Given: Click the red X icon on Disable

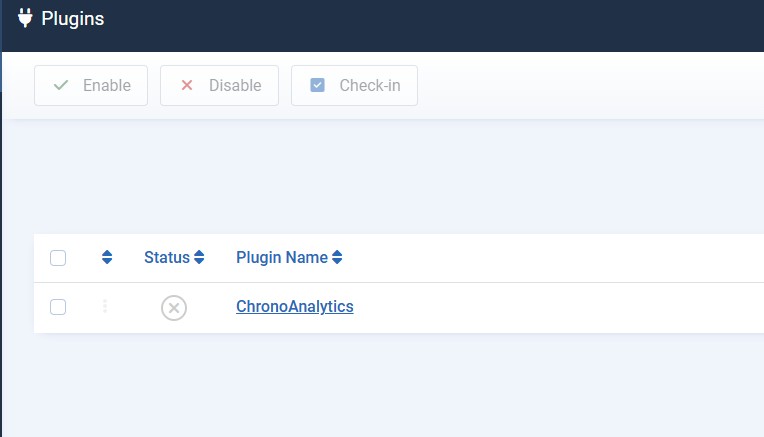Looking at the screenshot, I should coord(186,86).
